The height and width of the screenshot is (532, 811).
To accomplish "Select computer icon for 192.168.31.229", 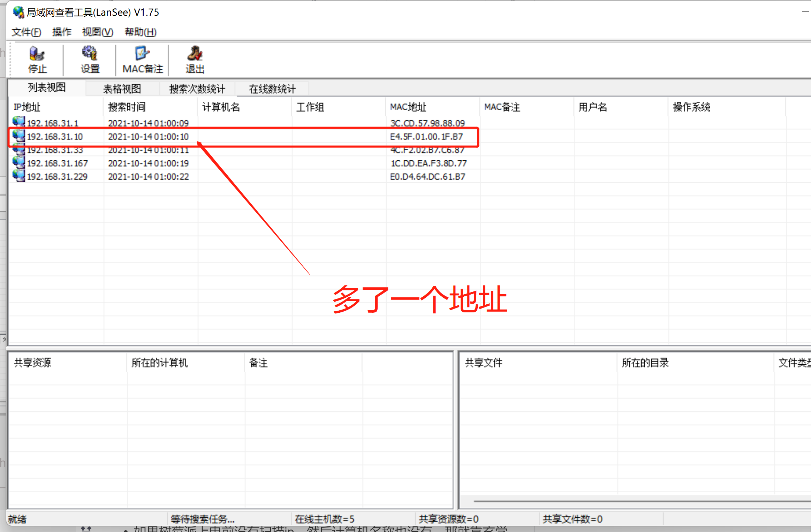I will (19, 176).
